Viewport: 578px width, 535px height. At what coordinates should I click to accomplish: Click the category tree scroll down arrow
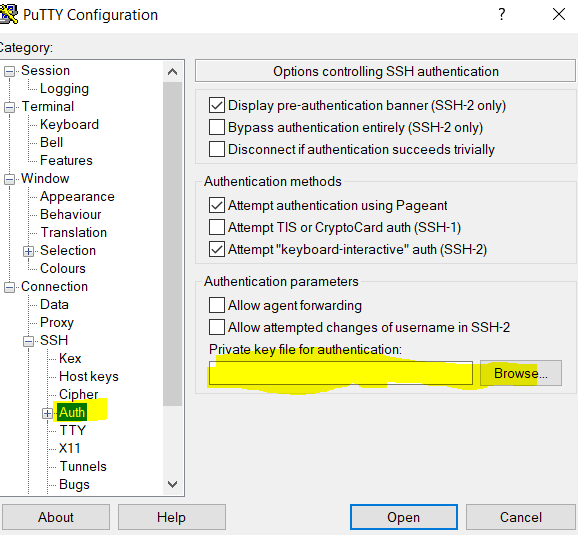coord(172,484)
